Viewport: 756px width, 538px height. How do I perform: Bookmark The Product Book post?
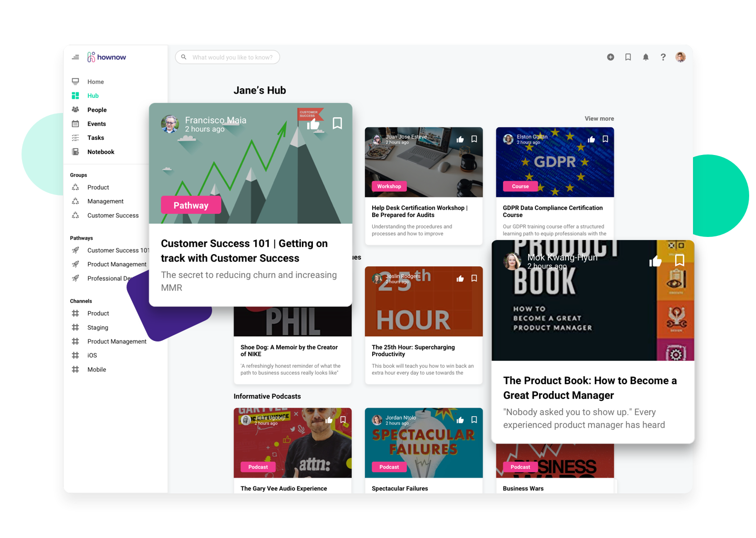tap(679, 260)
